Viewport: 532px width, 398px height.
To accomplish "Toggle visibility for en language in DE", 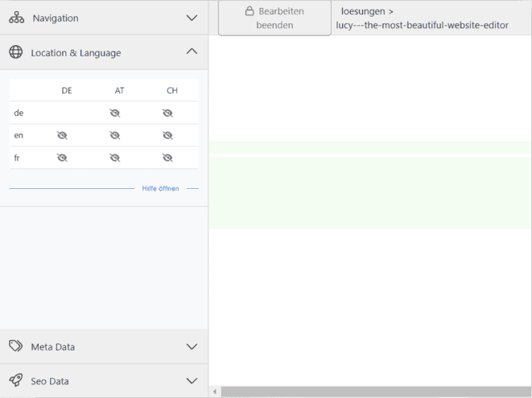I will click(62, 136).
